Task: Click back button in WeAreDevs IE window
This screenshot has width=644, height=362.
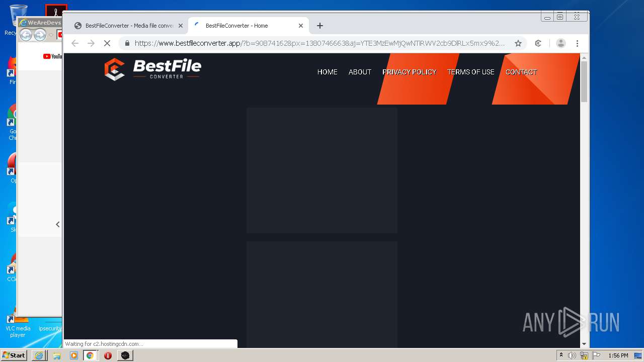Action: (x=26, y=35)
